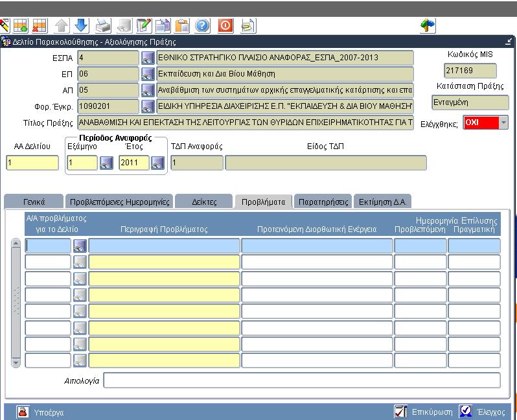Viewport: 517px width, 420px height.
Task: Open the lookup beside Φορ. Έγκρ. field
Action: [148, 106]
